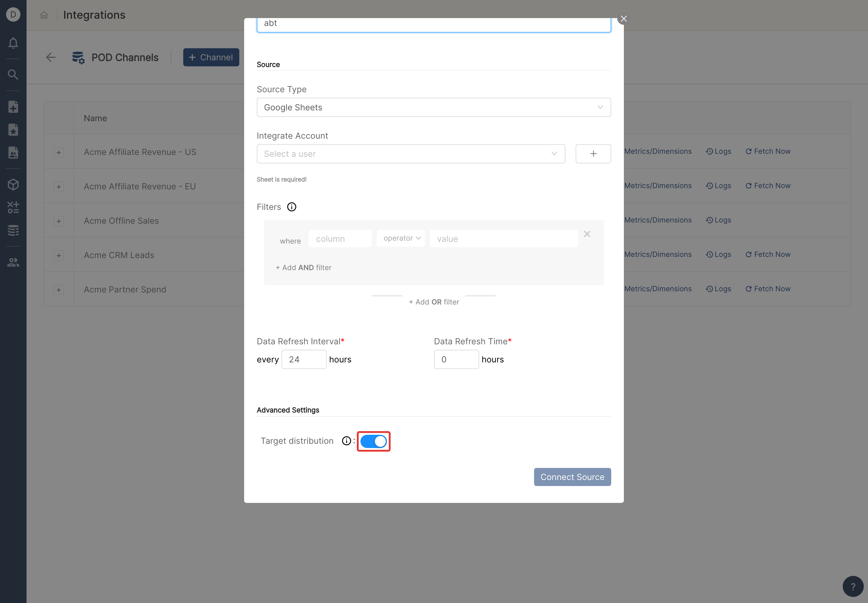Open the starred reports sidebar icon
The width and height of the screenshot is (868, 603).
click(x=13, y=130)
